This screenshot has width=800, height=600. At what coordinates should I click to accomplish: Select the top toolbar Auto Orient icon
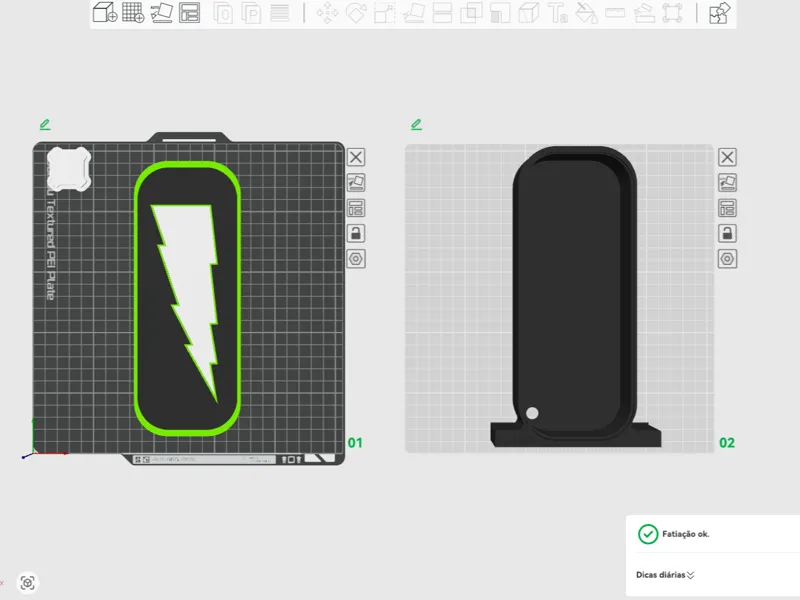tap(161, 12)
